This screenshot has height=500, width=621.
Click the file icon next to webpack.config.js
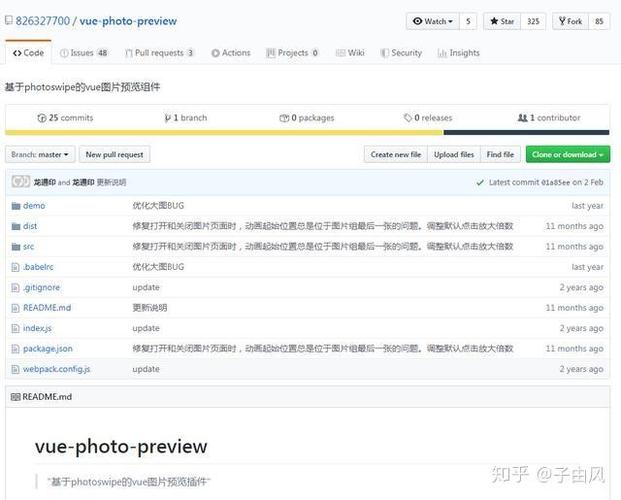tap(15, 369)
